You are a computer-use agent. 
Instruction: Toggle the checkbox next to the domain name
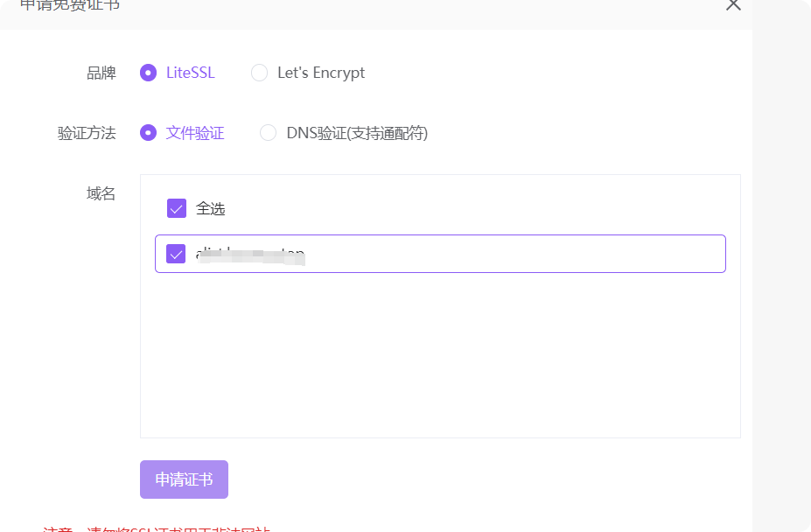[x=175, y=254]
